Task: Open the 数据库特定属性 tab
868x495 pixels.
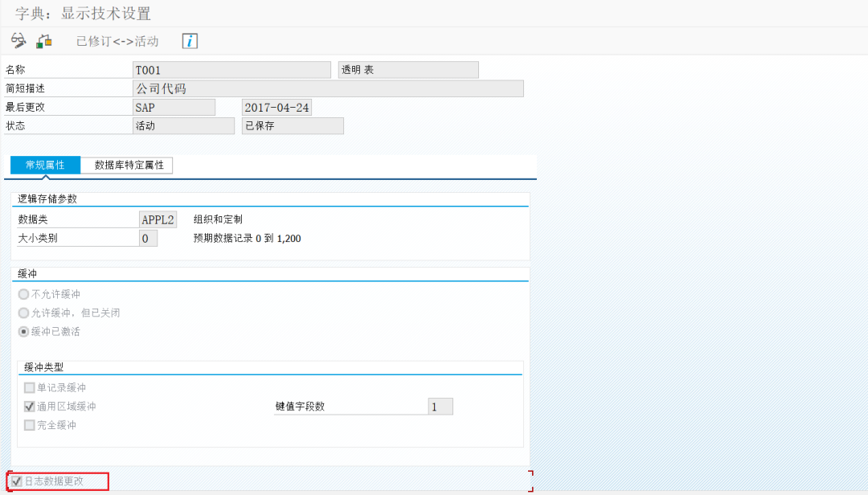Action: tap(129, 165)
